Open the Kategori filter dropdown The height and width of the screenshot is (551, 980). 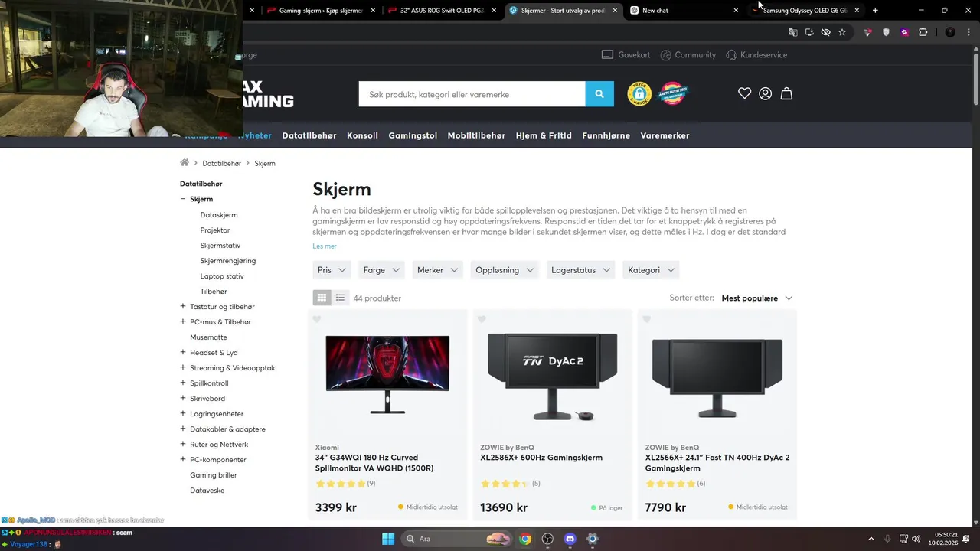(x=651, y=270)
